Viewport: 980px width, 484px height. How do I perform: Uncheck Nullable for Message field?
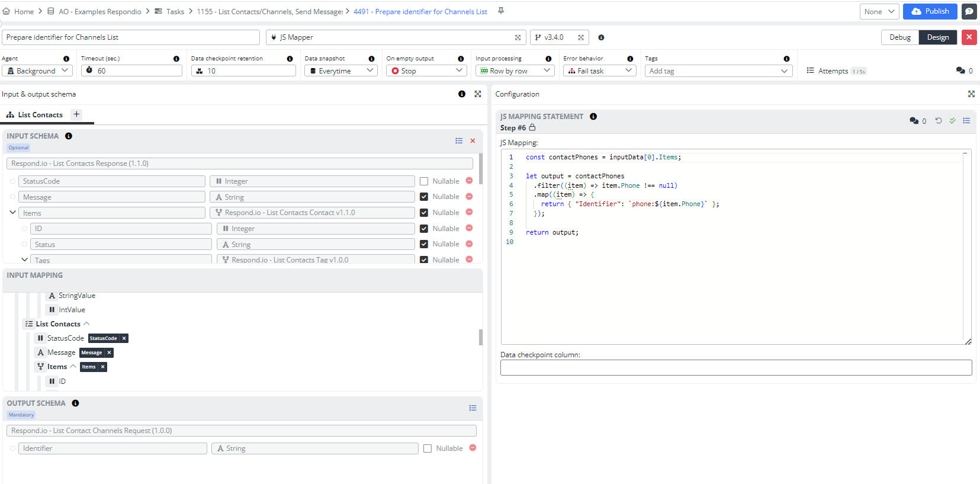point(424,197)
